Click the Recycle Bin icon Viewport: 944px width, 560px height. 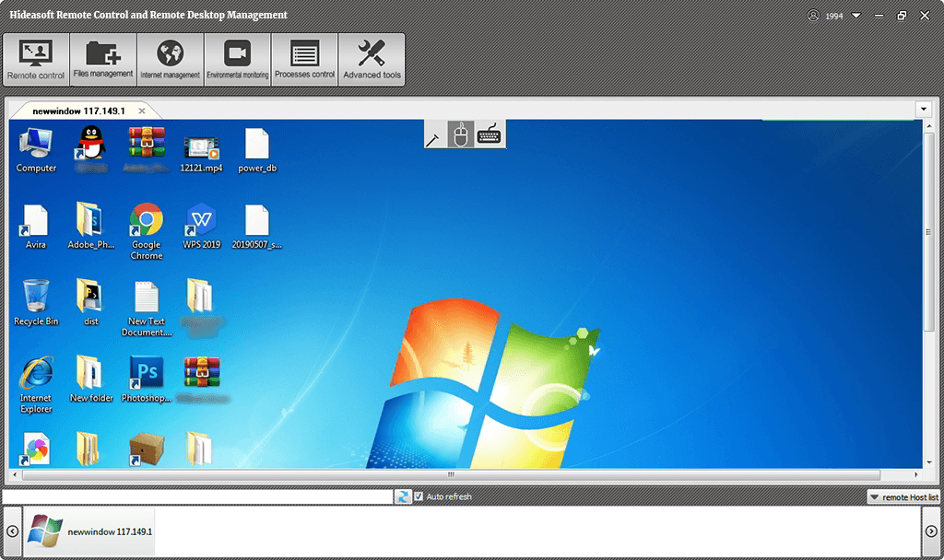(x=36, y=302)
